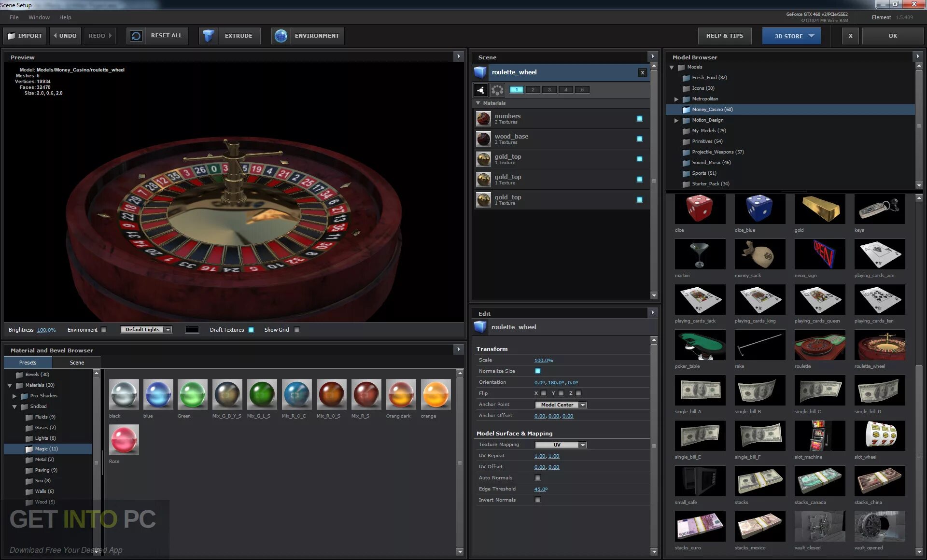Switch to the Scene tab in Material Browser
The width and height of the screenshot is (927, 560).
77,363
